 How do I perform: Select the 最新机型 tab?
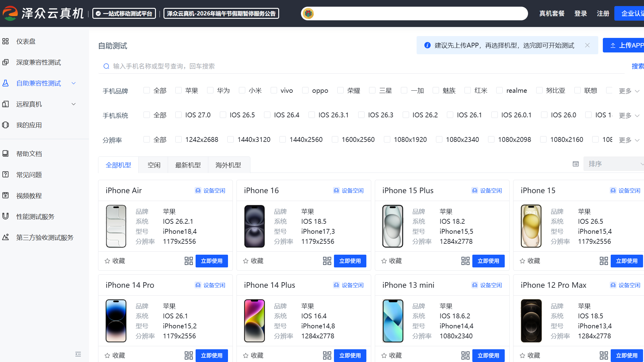pos(188,165)
